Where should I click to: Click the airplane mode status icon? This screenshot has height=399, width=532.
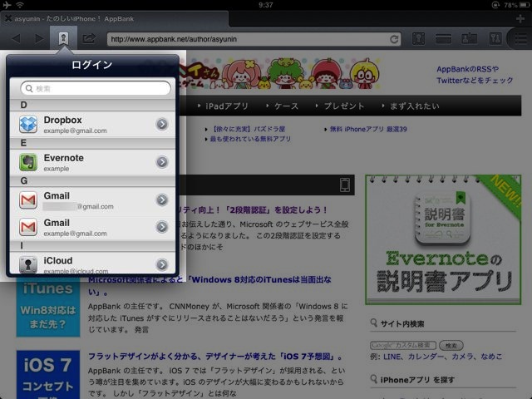point(7,5)
